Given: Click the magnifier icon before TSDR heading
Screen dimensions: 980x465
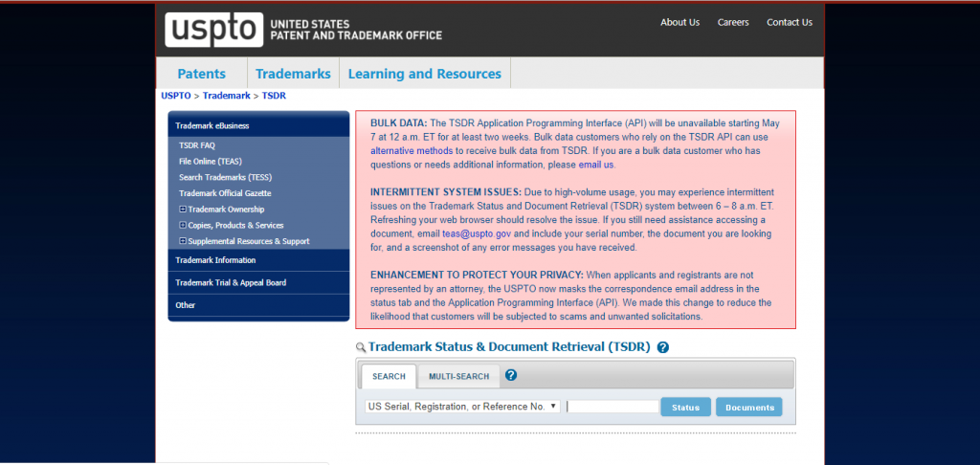Looking at the screenshot, I should pyautogui.click(x=361, y=347).
